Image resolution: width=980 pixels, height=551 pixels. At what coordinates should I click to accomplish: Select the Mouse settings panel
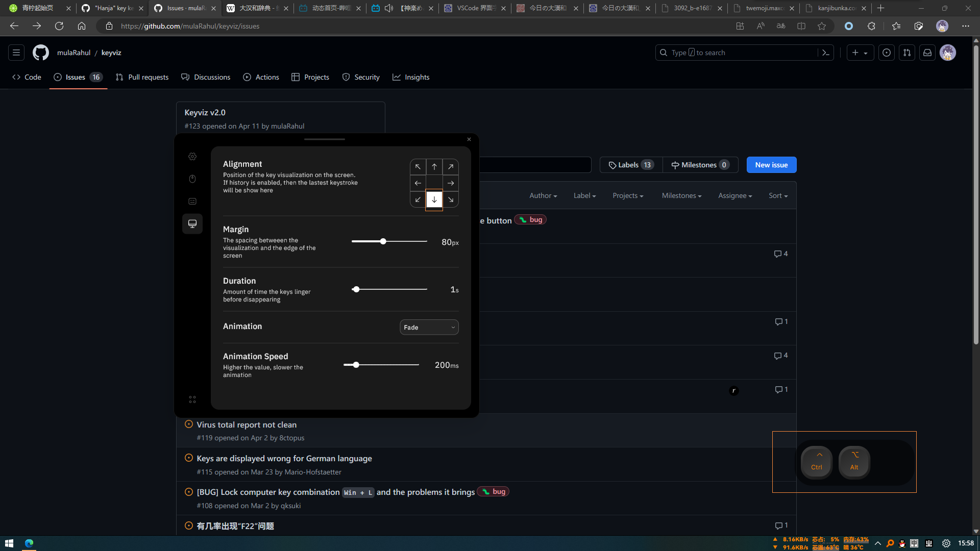[192, 179]
